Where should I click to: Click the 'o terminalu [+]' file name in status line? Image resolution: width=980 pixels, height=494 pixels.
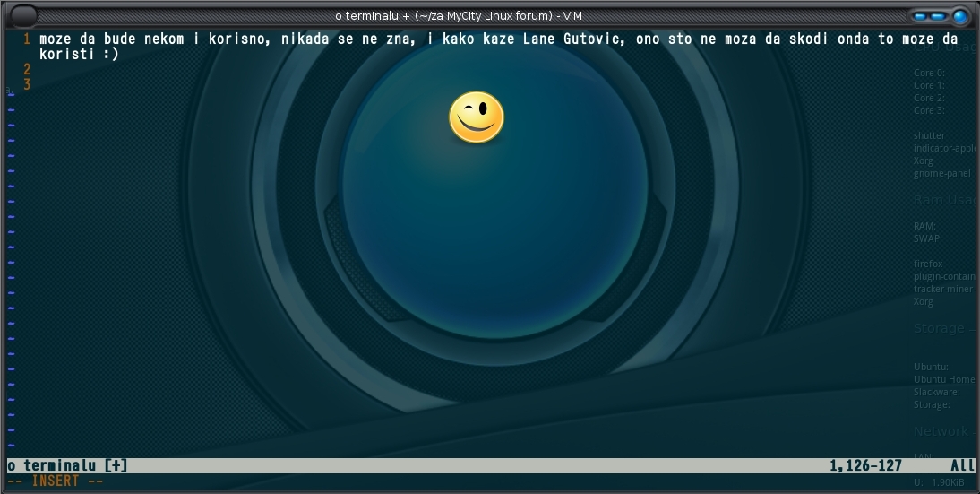67,465
